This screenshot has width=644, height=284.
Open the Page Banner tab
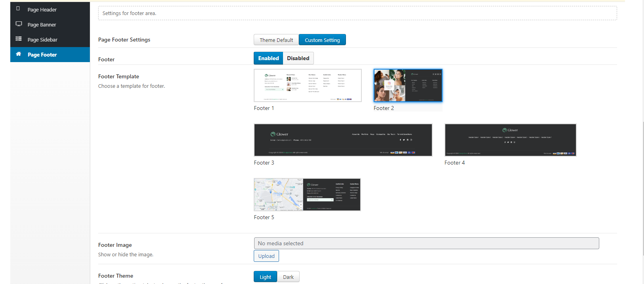click(x=42, y=25)
